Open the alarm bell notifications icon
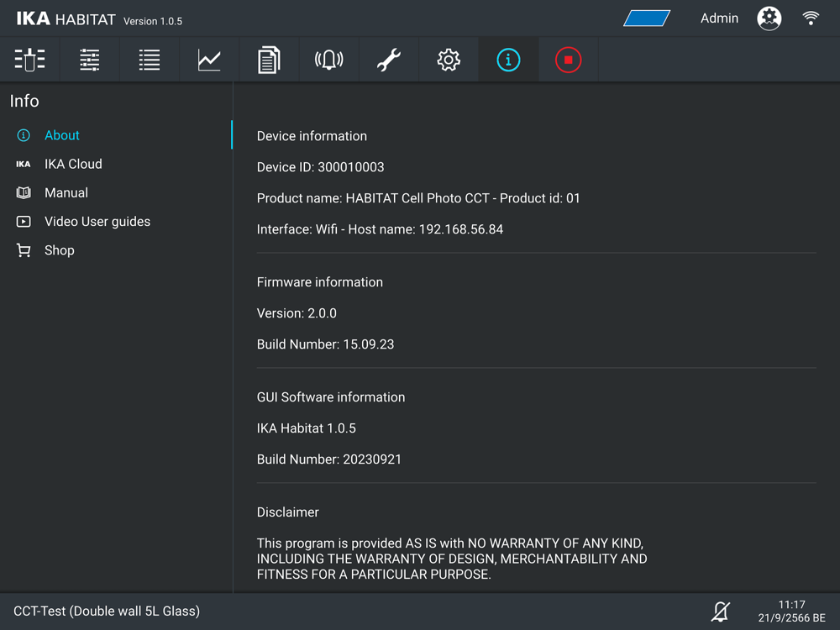The width and height of the screenshot is (840, 630). (x=329, y=60)
